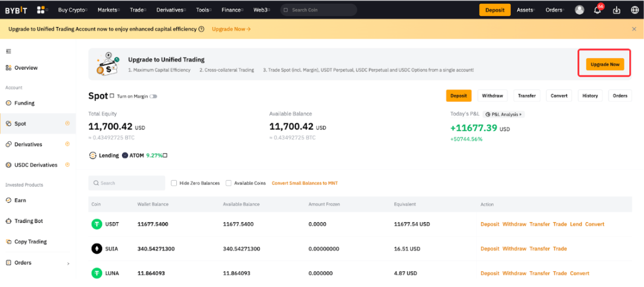Click the USDT coin icon
The width and height of the screenshot is (644, 287).
tap(97, 224)
